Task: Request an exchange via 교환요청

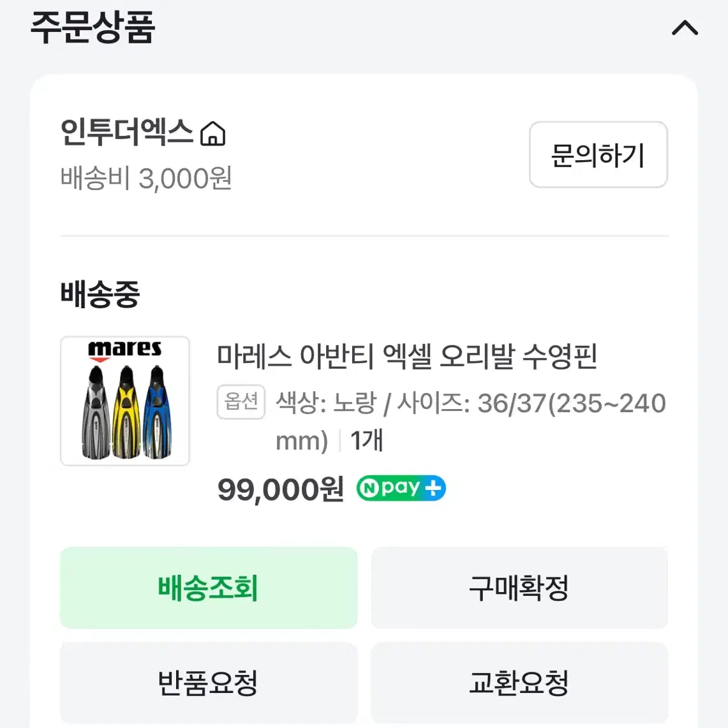Action: pyautogui.click(x=519, y=683)
